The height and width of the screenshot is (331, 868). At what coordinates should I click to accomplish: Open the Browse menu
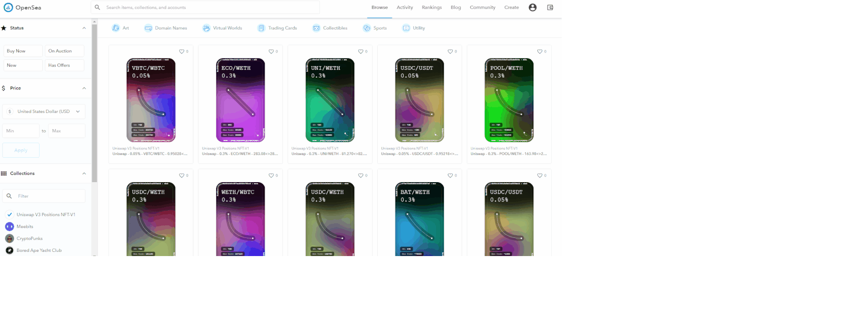(379, 7)
